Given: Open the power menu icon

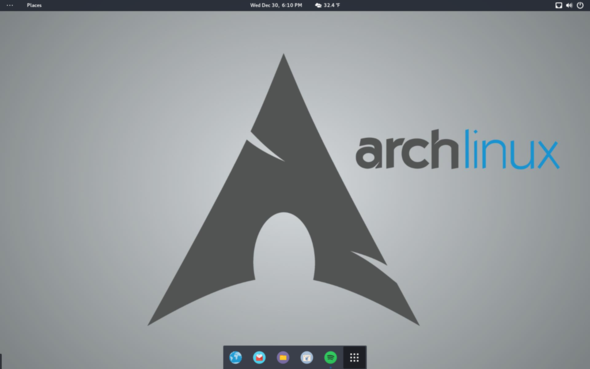Looking at the screenshot, I should click(580, 5).
